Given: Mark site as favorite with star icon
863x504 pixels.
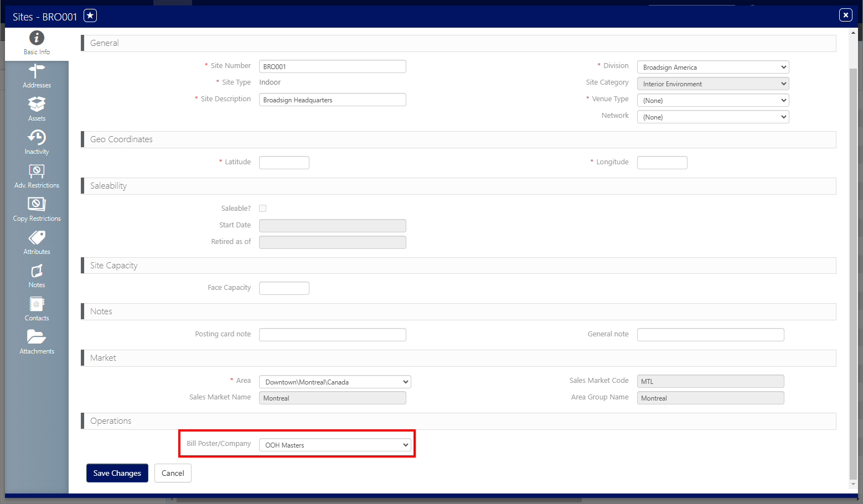Looking at the screenshot, I should [90, 15].
